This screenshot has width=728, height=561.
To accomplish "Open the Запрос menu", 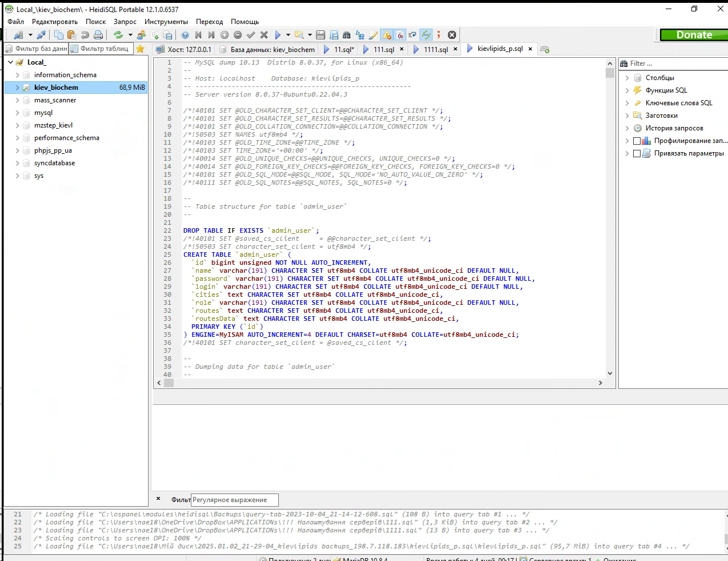I will pyautogui.click(x=125, y=21).
